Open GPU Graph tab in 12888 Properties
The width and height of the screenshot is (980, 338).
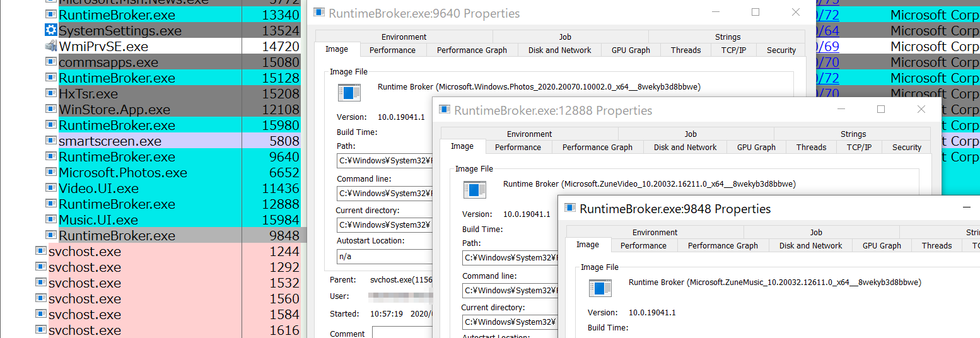tap(756, 147)
